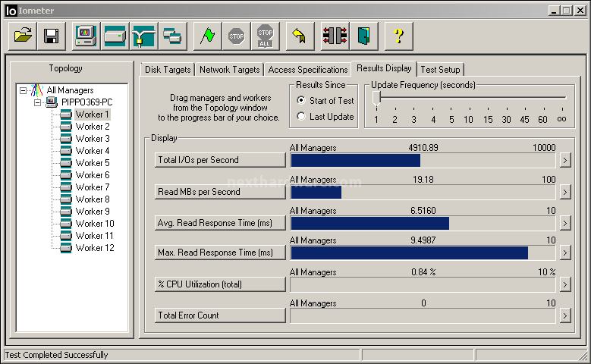Click the disk icon beside Worker 5
Screen dimensions: 591x364
tap(65, 163)
